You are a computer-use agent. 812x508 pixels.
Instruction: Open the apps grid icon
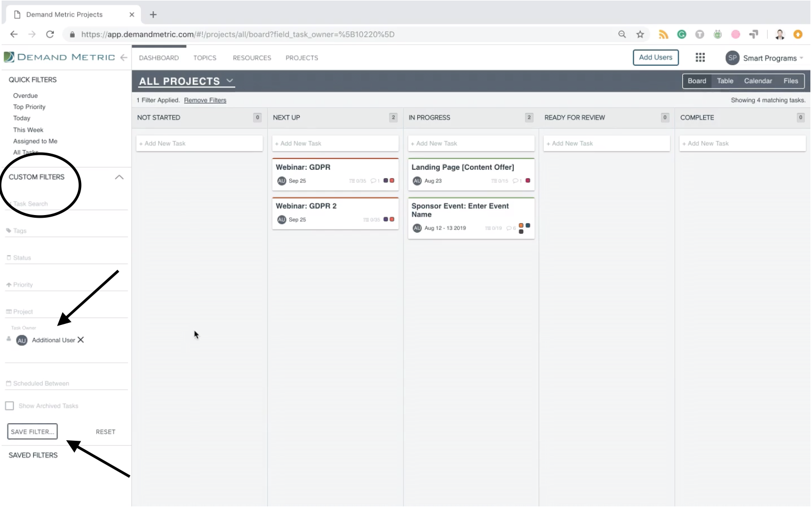coord(700,57)
